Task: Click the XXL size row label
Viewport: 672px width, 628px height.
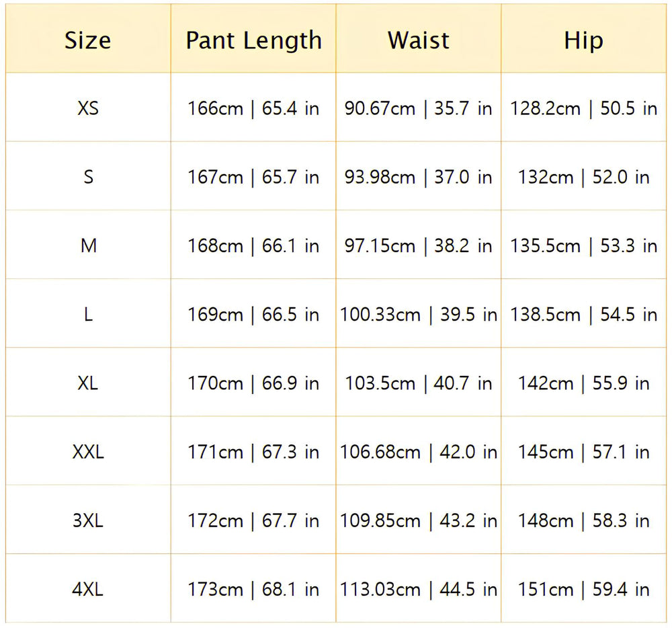Action: point(88,452)
